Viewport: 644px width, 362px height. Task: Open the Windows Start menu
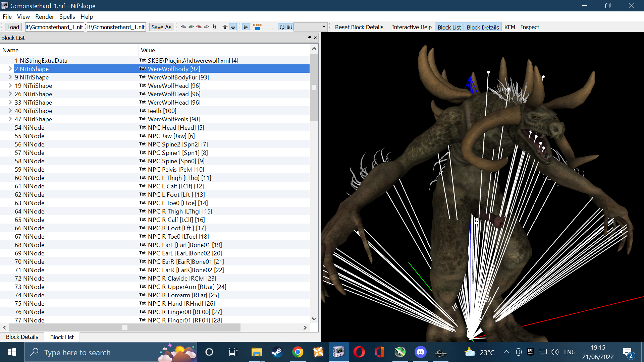(x=12, y=352)
